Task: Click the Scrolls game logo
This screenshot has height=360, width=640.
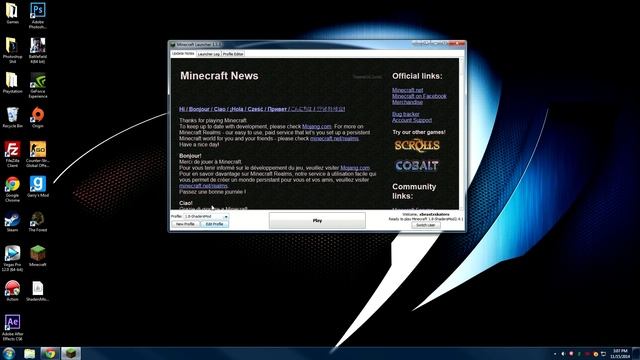Action: pos(417,145)
